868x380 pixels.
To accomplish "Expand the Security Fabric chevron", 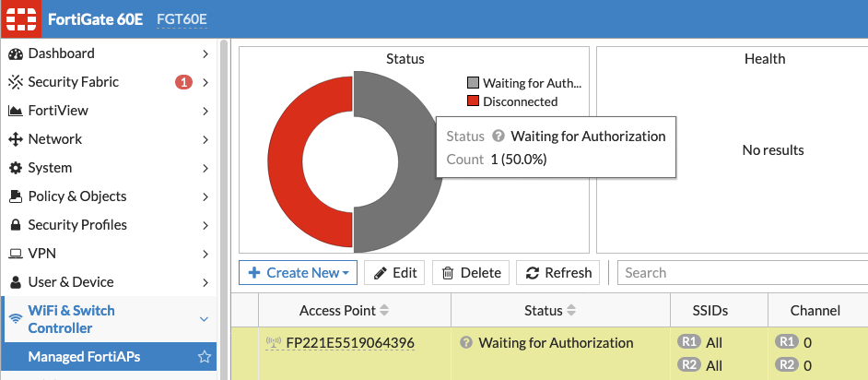I will click(205, 82).
